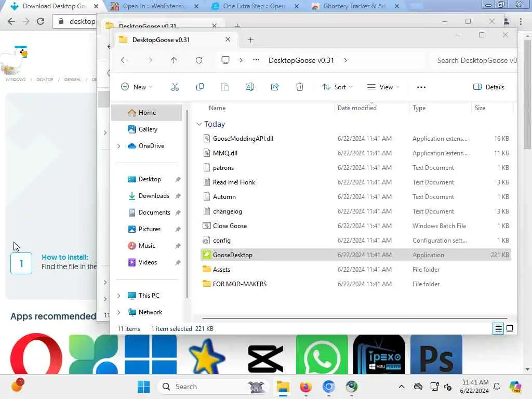Collapse the Today group

pos(199,124)
